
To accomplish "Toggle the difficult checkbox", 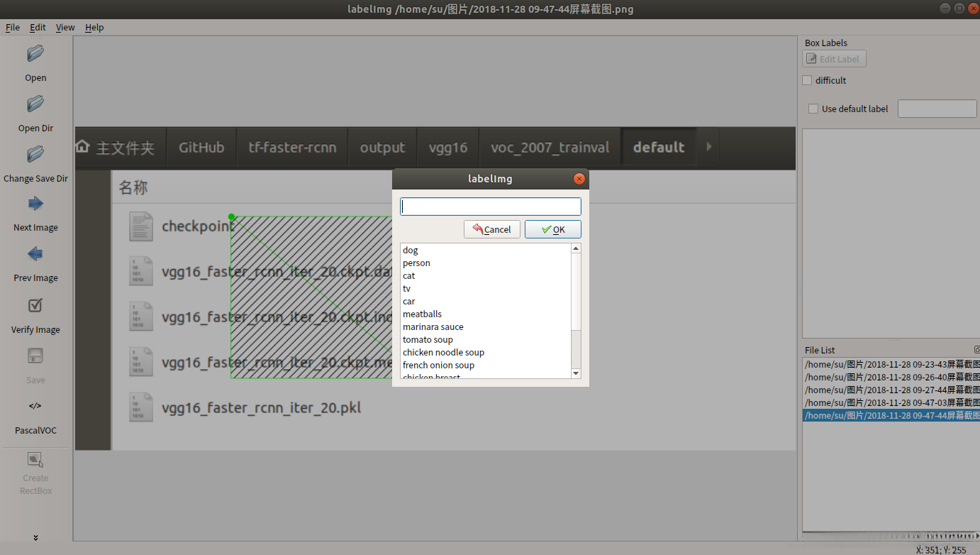I will tap(807, 80).
